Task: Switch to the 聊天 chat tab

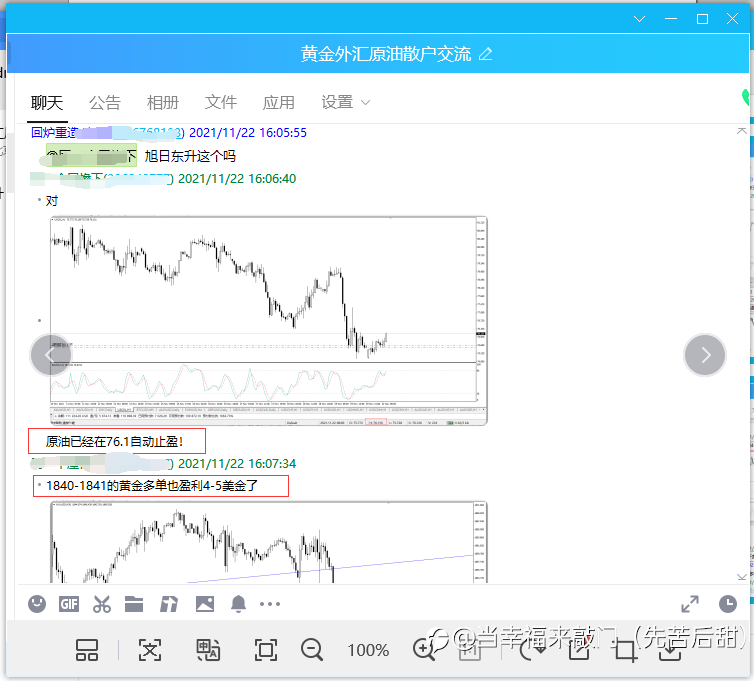Action: coord(47,102)
